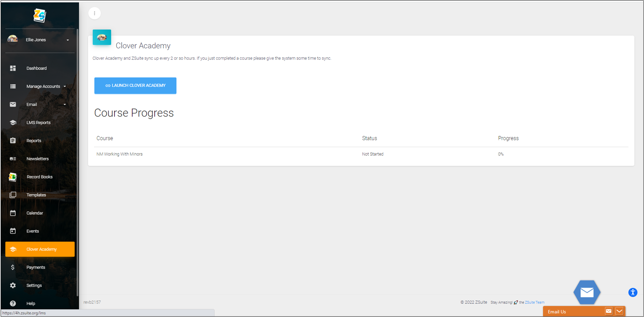Click the ZSuite logo in sidebar

click(x=40, y=15)
